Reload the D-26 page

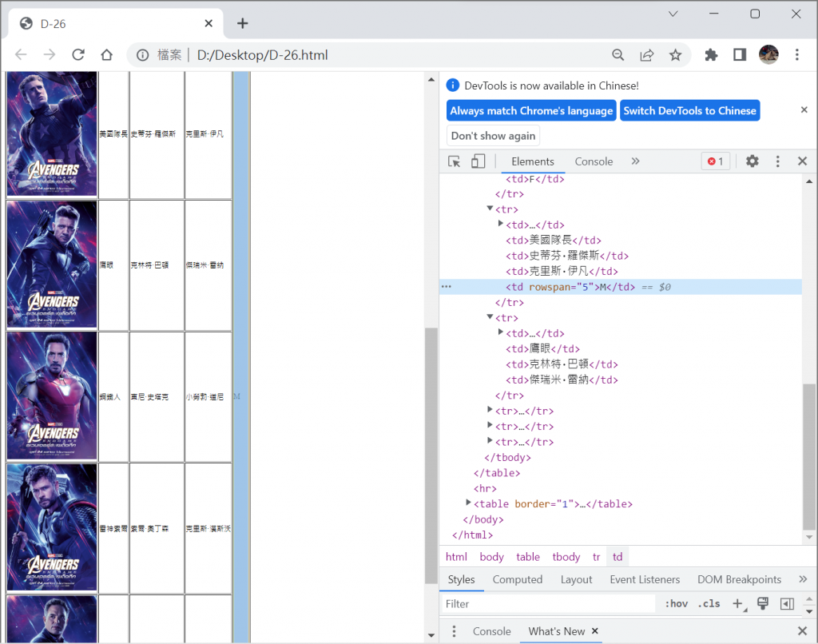78,54
